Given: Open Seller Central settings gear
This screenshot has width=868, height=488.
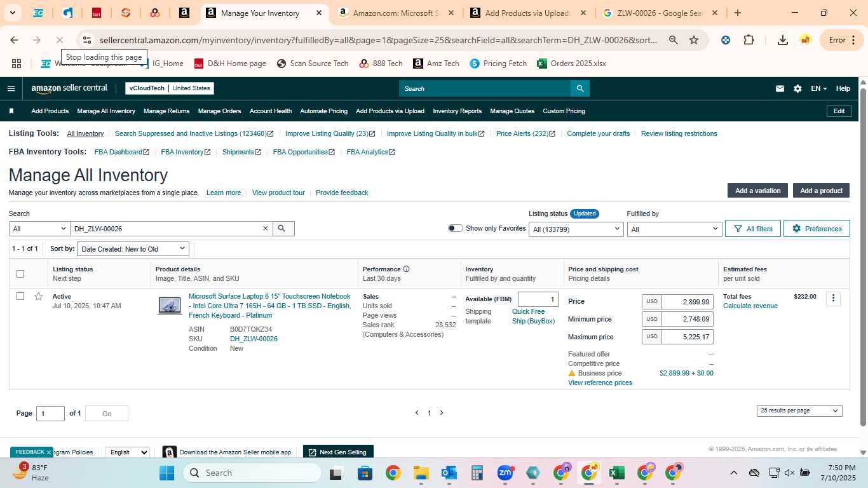Looking at the screenshot, I should click(797, 88).
